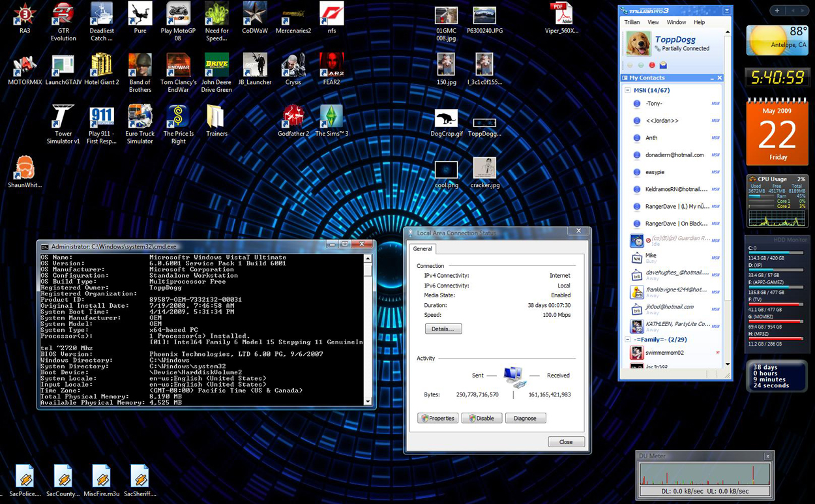Click the weather gadget showing 88°
815x504 pixels.
(777, 40)
